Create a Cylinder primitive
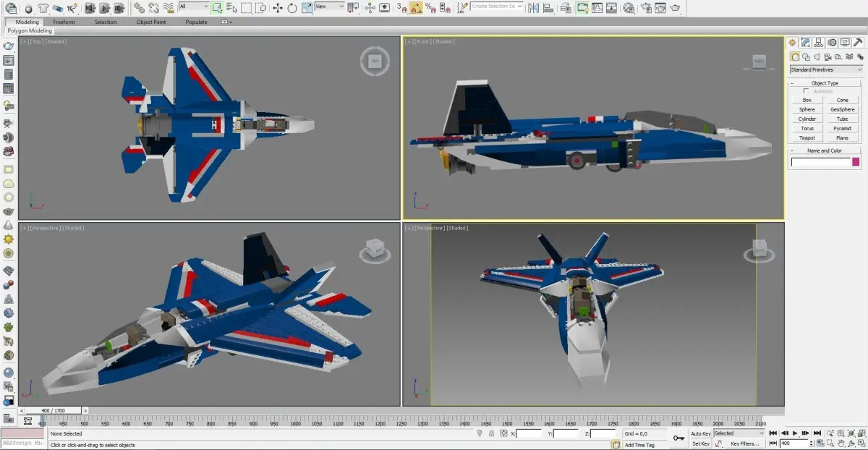Screen dimensions: 868x450 pos(807,119)
